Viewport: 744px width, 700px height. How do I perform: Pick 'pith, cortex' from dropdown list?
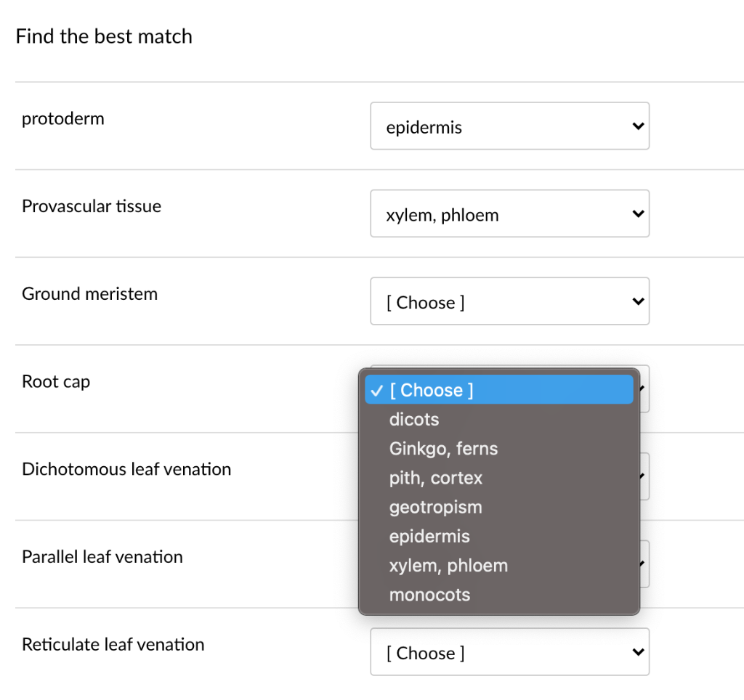tap(435, 478)
